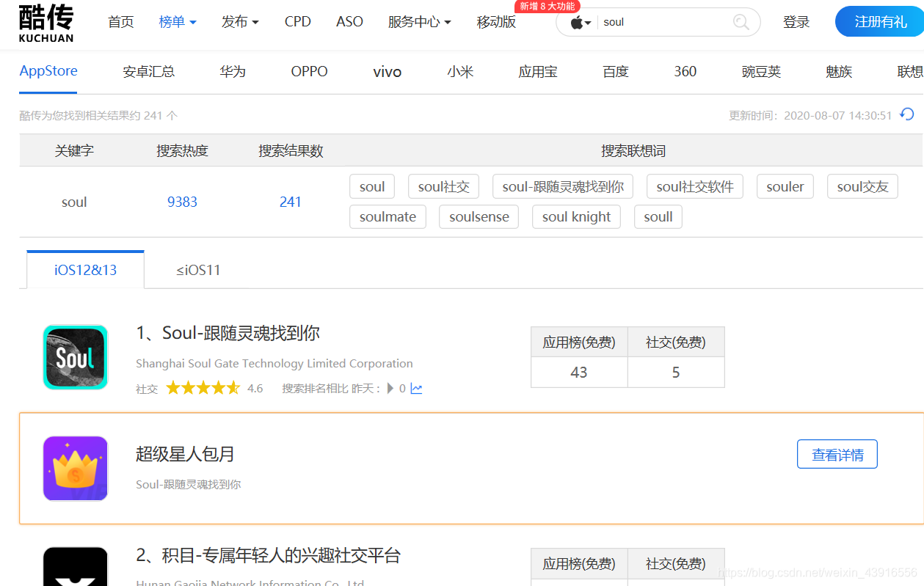
Task: Click the 'soull' suggestion tag
Action: click(658, 216)
